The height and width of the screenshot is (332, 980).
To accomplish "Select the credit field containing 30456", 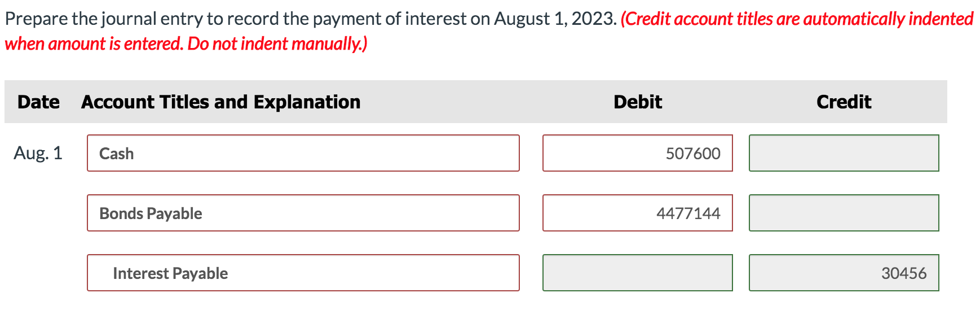I will tap(843, 273).
